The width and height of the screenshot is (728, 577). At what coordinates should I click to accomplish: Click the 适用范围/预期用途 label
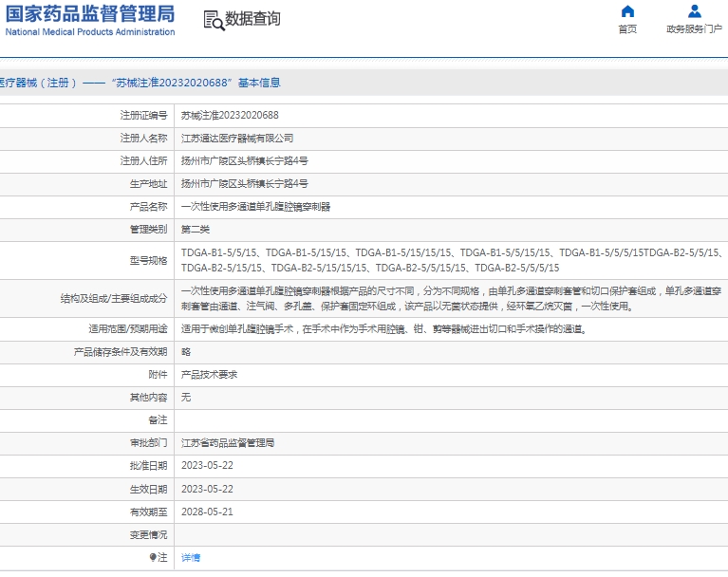click(128, 329)
